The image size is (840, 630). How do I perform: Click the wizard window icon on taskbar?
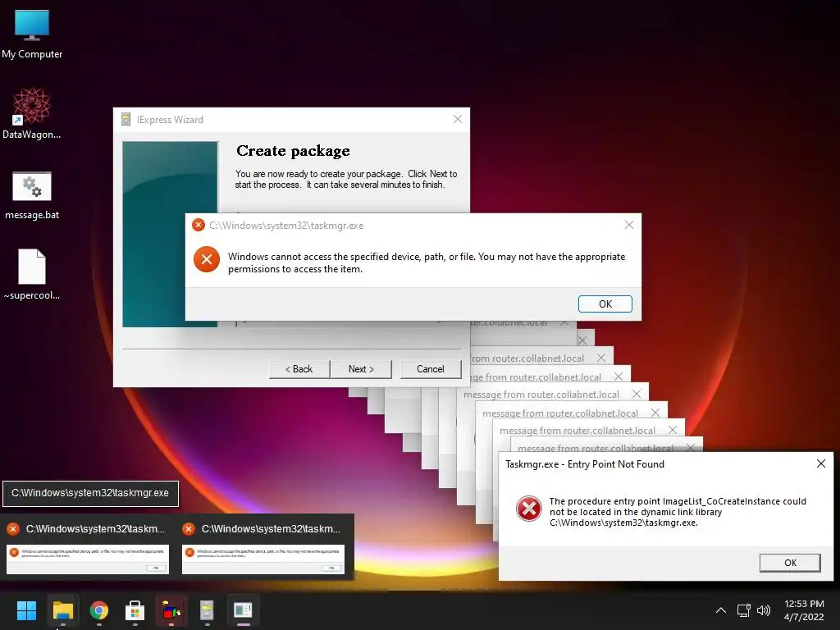(x=243, y=609)
